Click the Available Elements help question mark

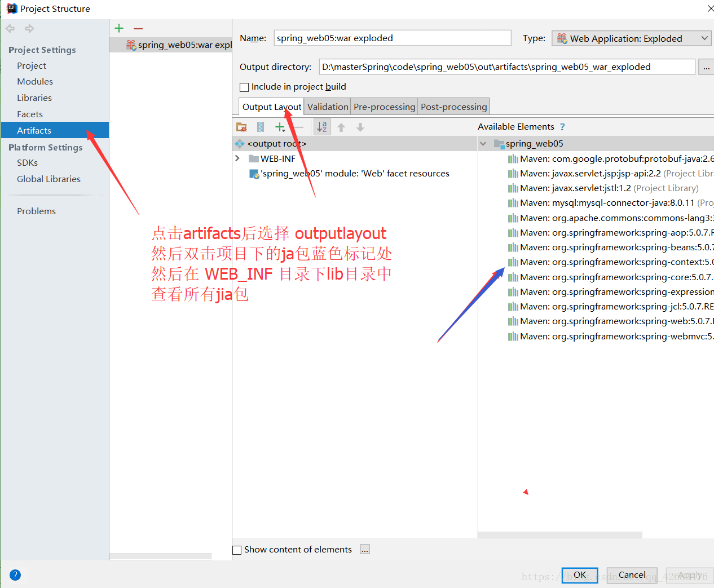click(562, 127)
